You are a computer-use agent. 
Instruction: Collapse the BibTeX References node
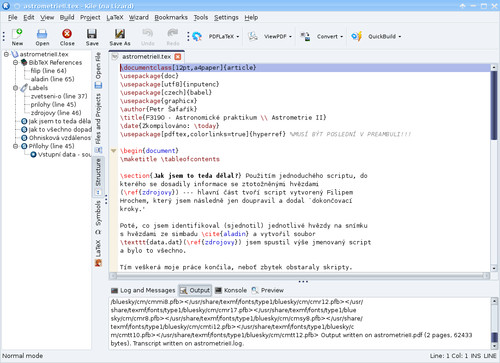15,62
